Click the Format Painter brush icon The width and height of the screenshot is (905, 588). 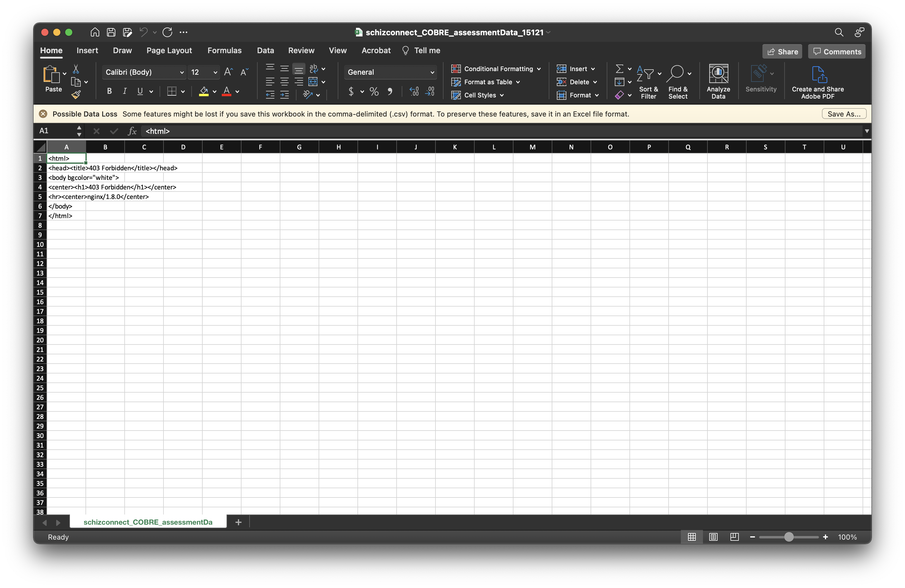point(76,95)
